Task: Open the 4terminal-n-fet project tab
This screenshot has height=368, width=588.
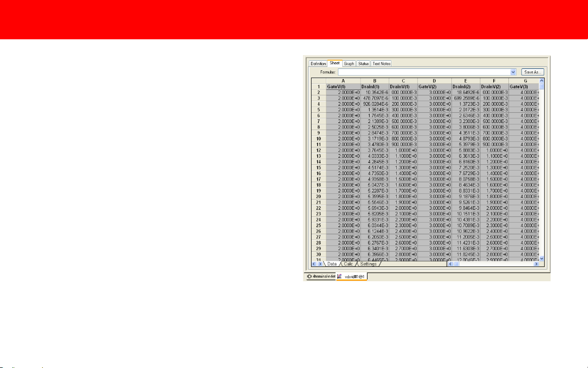Action: (320, 276)
